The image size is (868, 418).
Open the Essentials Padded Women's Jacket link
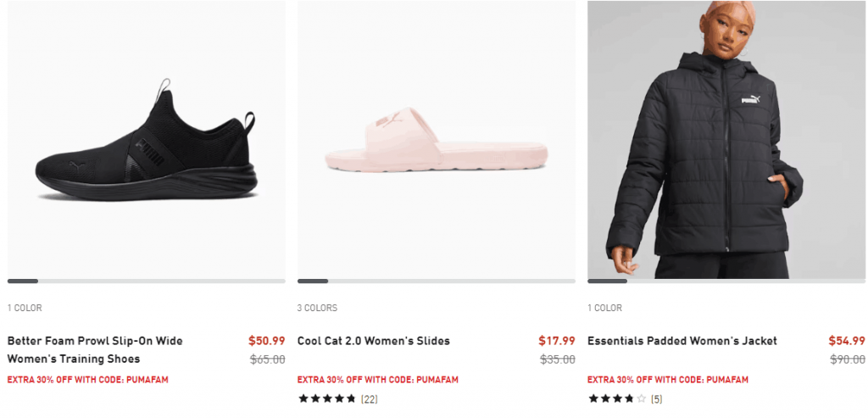pos(682,341)
